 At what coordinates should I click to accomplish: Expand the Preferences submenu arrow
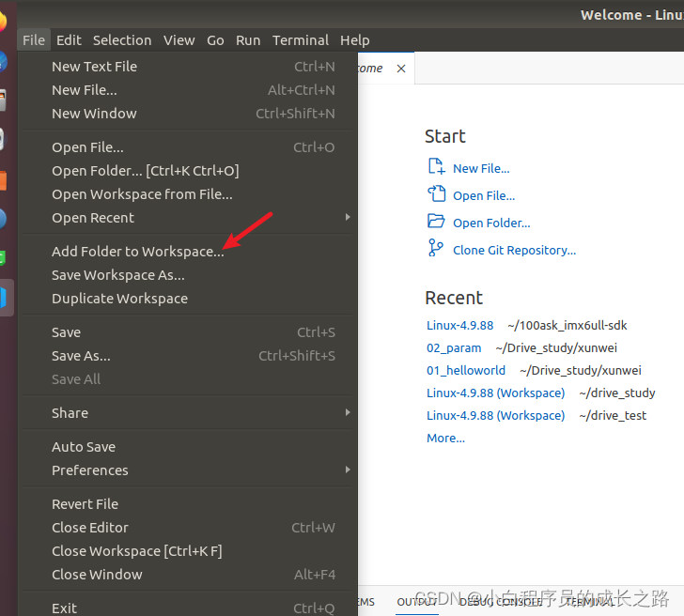(348, 470)
